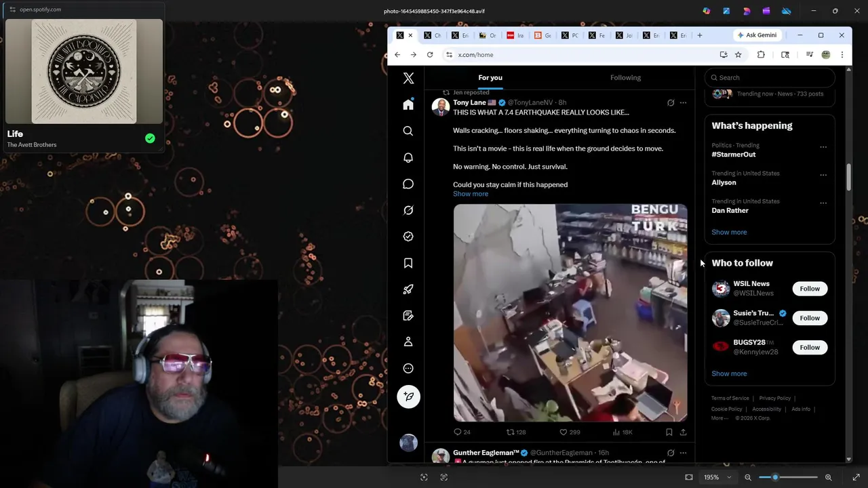
Task: Bookmark this page with the star icon
Action: tap(738, 55)
